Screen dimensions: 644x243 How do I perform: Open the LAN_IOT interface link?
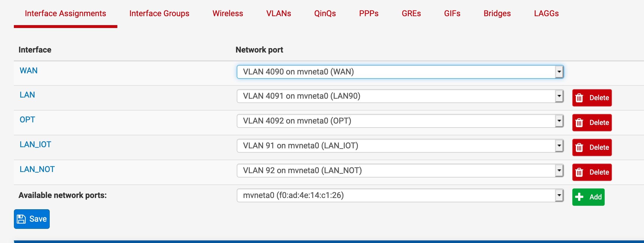(x=35, y=145)
